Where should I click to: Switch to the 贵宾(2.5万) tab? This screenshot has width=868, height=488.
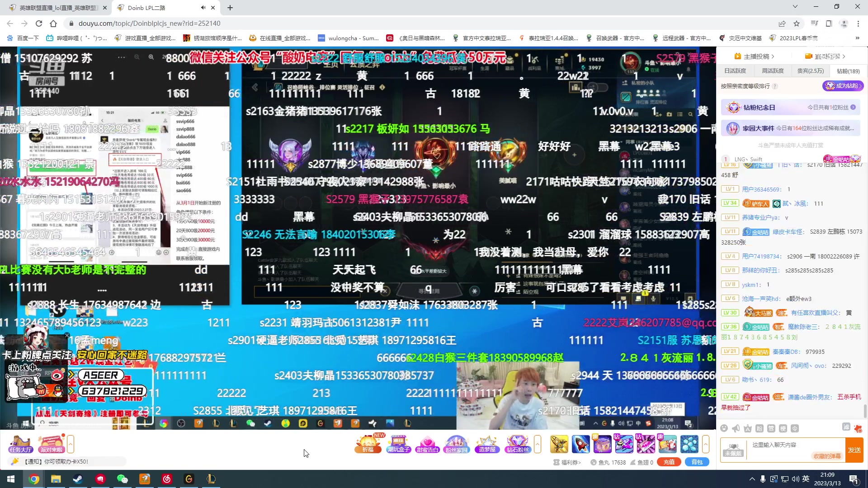(811, 71)
